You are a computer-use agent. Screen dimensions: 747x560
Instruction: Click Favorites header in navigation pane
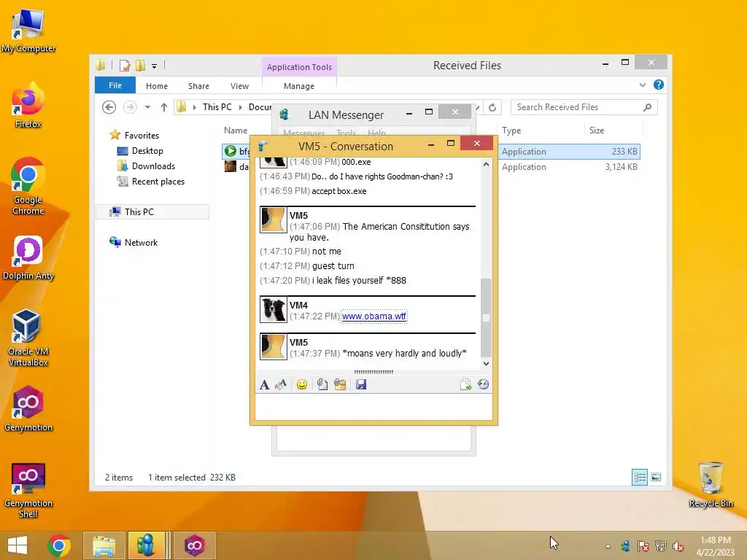[142, 135]
